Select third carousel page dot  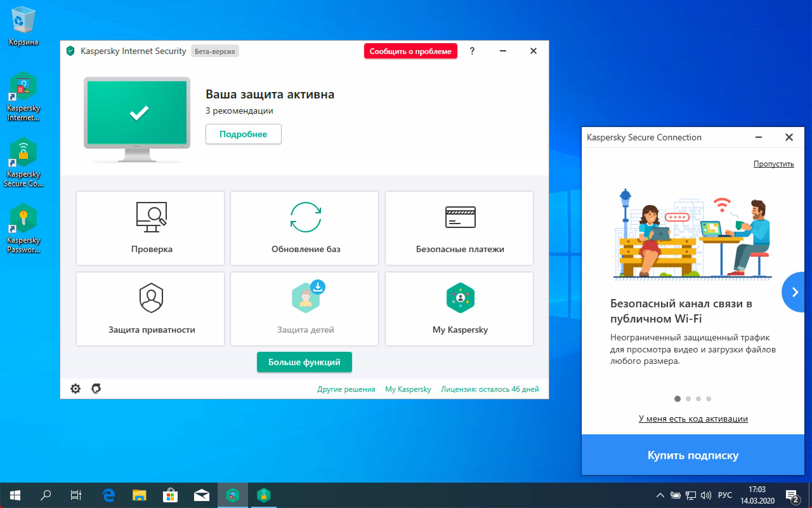coord(698,399)
